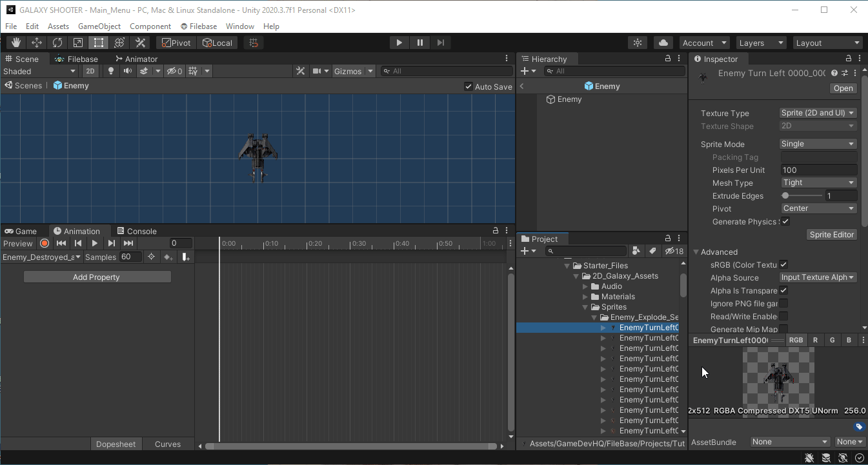
Task: Click the Inspector help question mark icon
Action: coord(834,73)
